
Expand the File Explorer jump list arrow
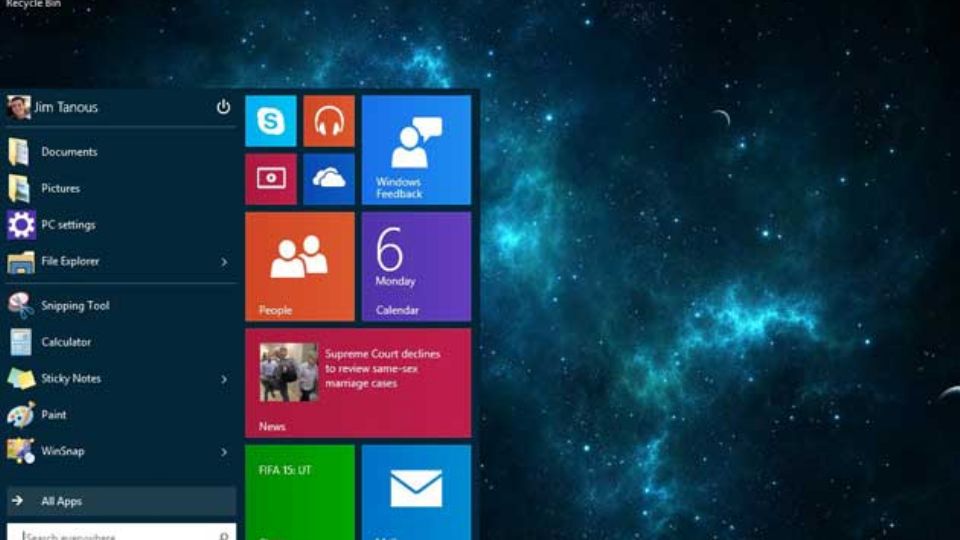(223, 262)
